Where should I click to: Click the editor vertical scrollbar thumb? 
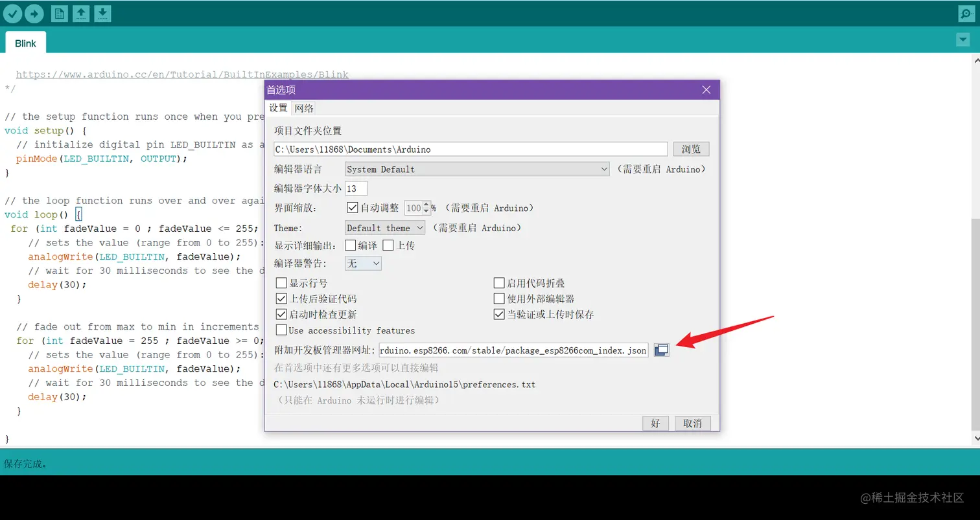click(x=975, y=324)
